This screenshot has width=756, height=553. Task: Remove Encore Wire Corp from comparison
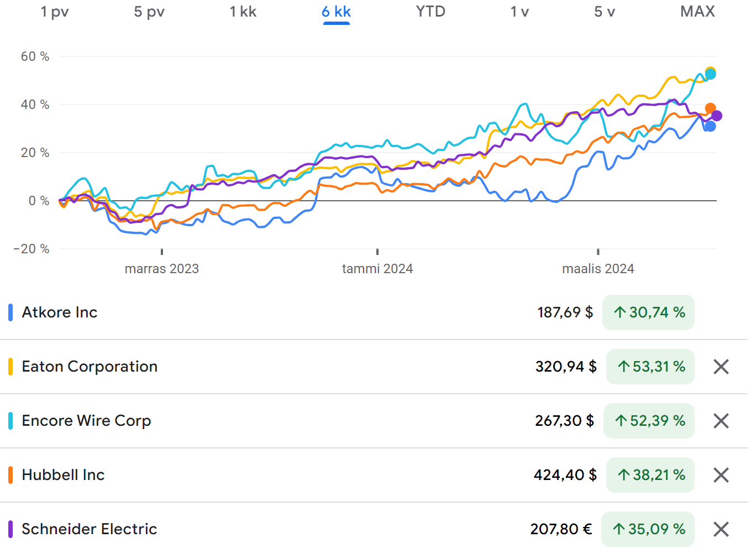coord(721,421)
